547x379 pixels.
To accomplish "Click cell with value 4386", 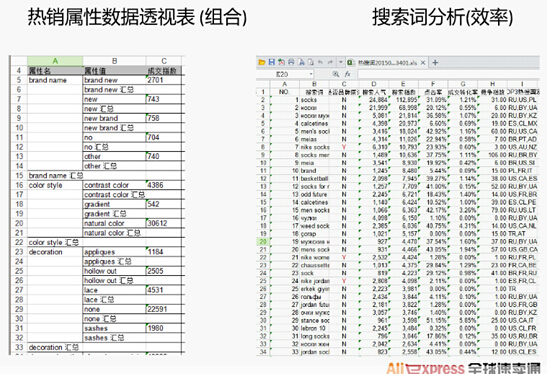I will 164,185.
